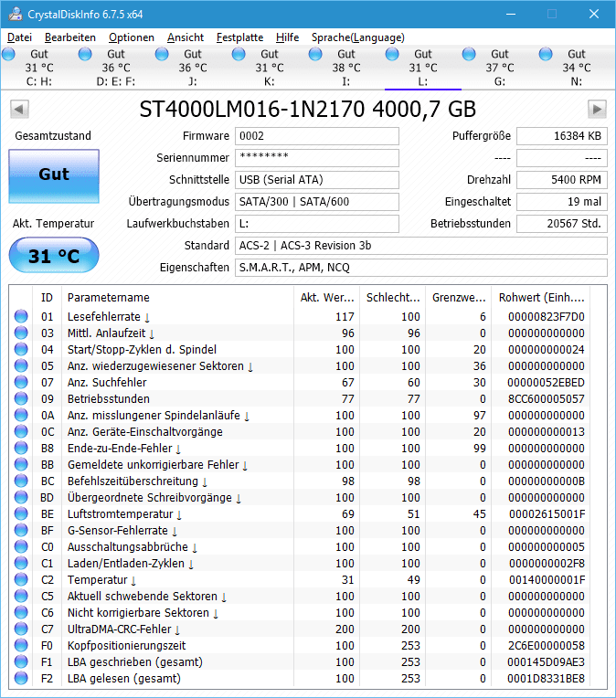
Task: Click status orb of Ende-zu-Ende-Fehler row
Action: click(21, 448)
